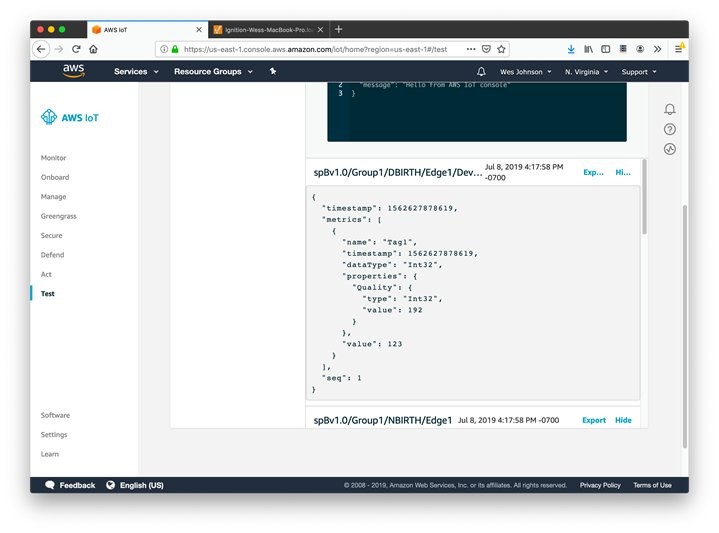The height and width of the screenshot is (533, 719).
Task: Open Monitor in the IoT sidebar
Action: 53,158
